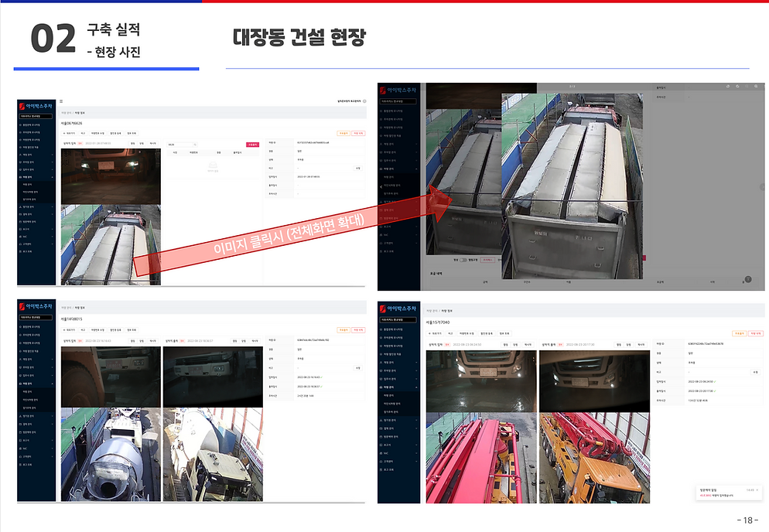This screenshot has height=532, width=769.
Task: Click edit button in 서울15가7040 info table
Action: (755, 373)
